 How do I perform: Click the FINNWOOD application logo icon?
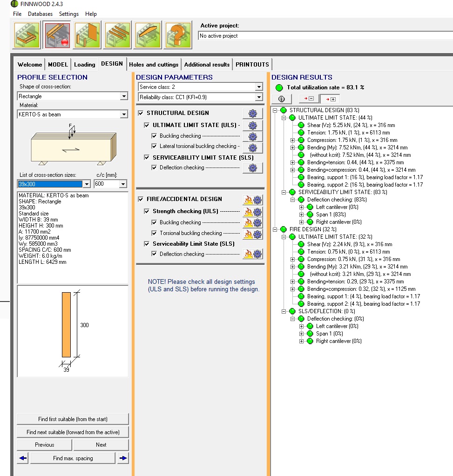coord(14,4)
